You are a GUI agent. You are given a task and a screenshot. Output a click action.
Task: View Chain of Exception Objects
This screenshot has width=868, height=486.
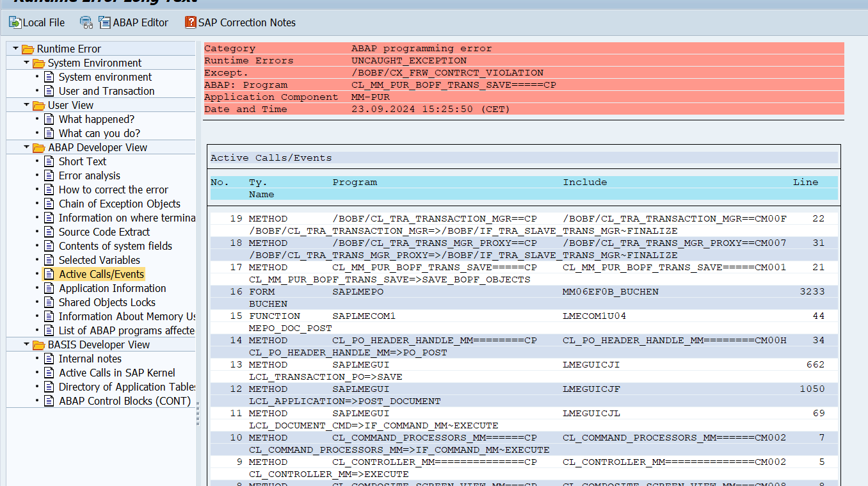pyautogui.click(x=120, y=204)
